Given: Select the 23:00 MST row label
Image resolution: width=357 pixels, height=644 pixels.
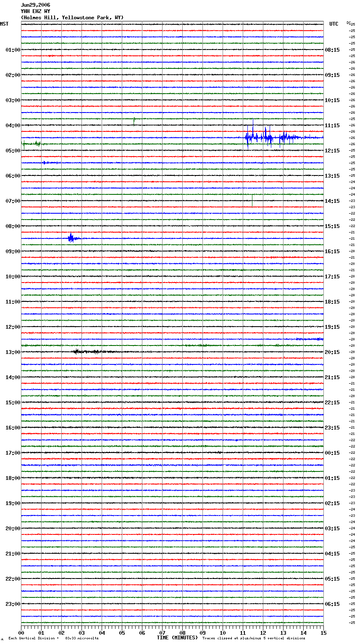Looking at the screenshot, I should pos(13,604).
